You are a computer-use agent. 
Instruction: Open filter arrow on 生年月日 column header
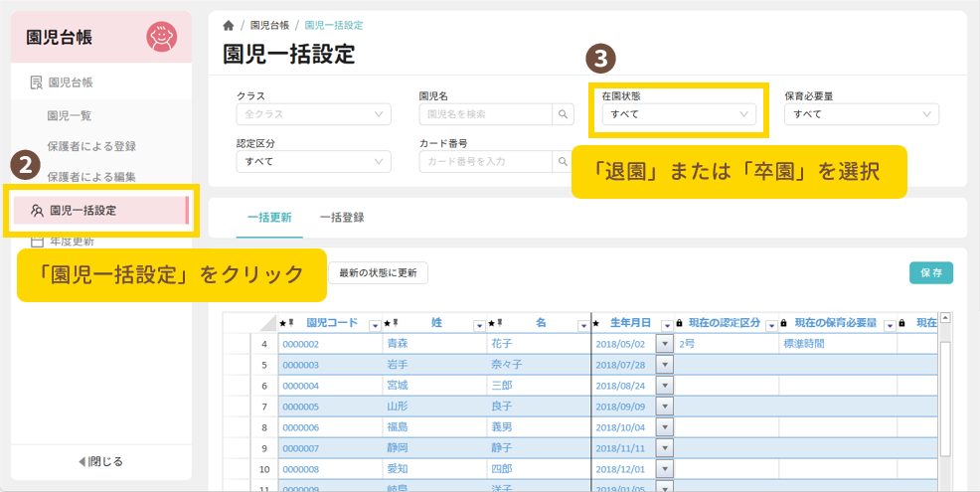point(666,325)
